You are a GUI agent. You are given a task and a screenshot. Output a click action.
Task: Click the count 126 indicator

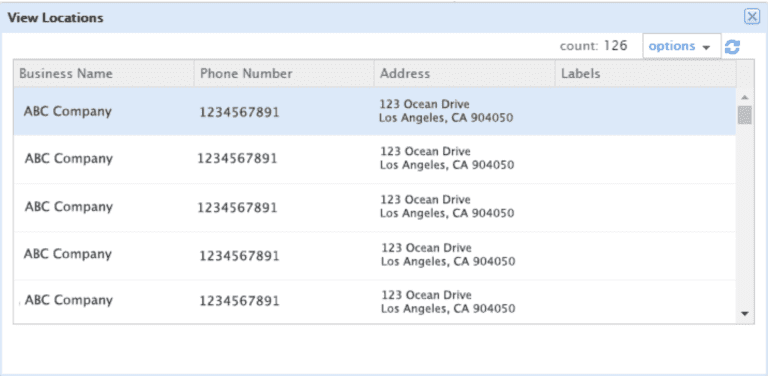click(593, 46)
